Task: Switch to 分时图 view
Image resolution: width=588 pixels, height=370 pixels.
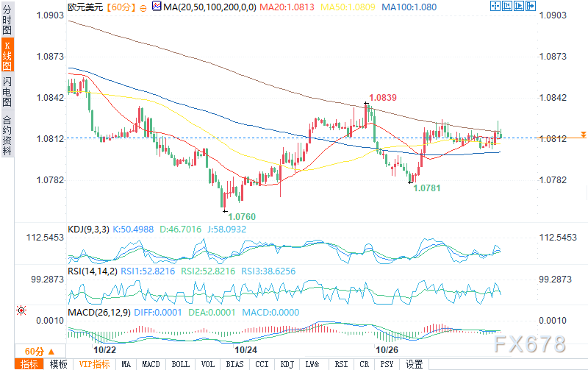Action: click(x=7, y=20)
